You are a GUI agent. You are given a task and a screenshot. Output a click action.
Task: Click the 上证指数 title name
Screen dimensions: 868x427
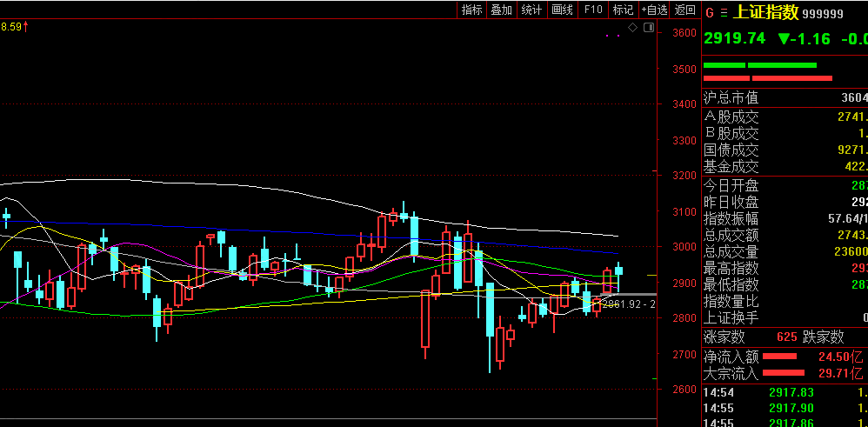[x=766, y=13]
